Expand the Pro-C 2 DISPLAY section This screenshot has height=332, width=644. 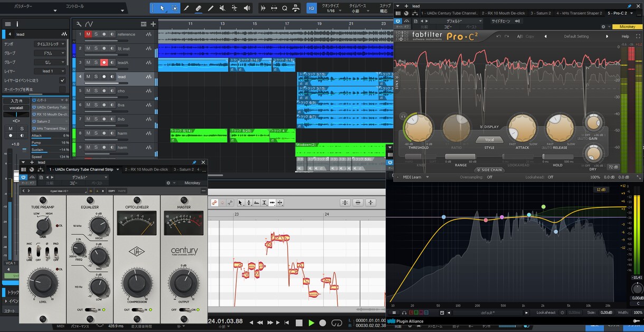489,127
